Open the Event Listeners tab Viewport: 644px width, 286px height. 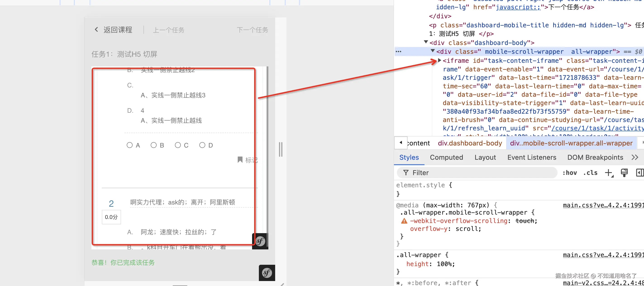click(532, 157)
